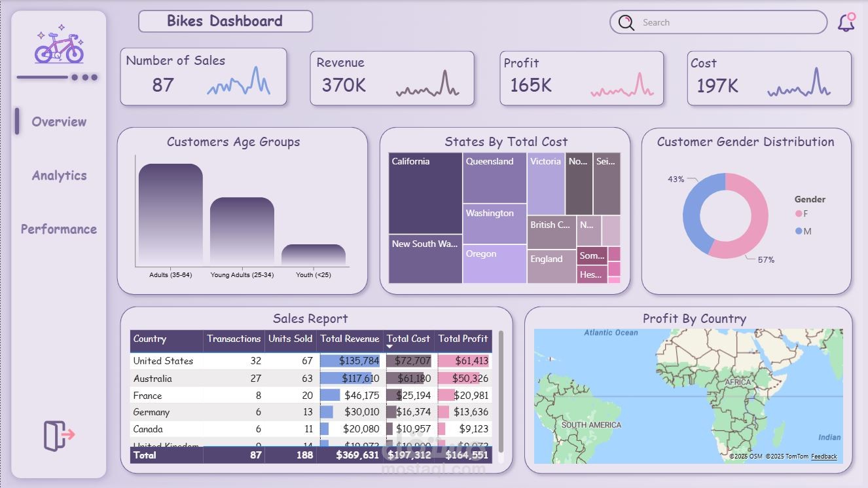
Task: Sort by the Total Profit column header
Action: pyautogui.click(x=463, y=339)
